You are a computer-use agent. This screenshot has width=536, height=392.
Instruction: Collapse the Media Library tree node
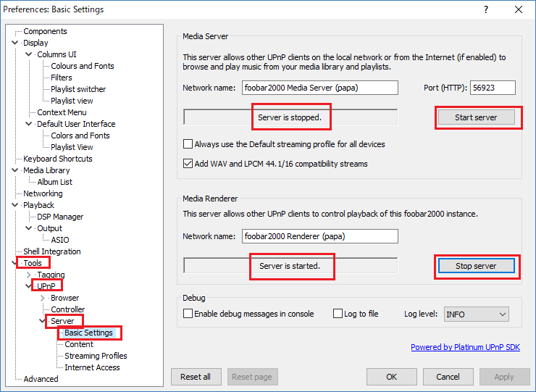pos(15,170)
